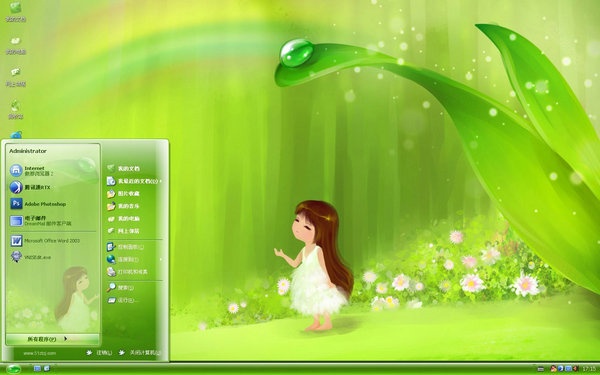Click second quick launch icon on taskbar
Screen dimensions: 600x375
[47, 368]
